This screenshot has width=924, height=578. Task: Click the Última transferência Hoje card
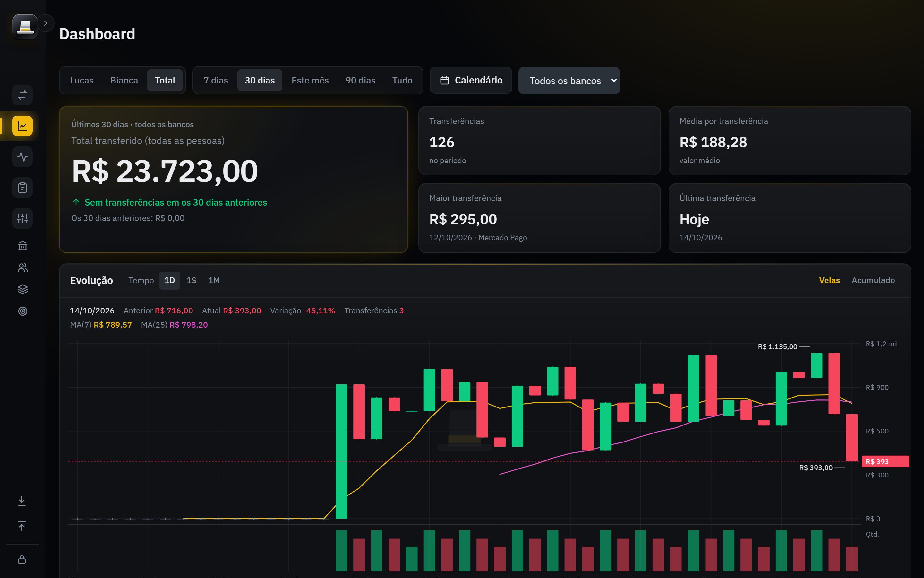click(790, 218)
